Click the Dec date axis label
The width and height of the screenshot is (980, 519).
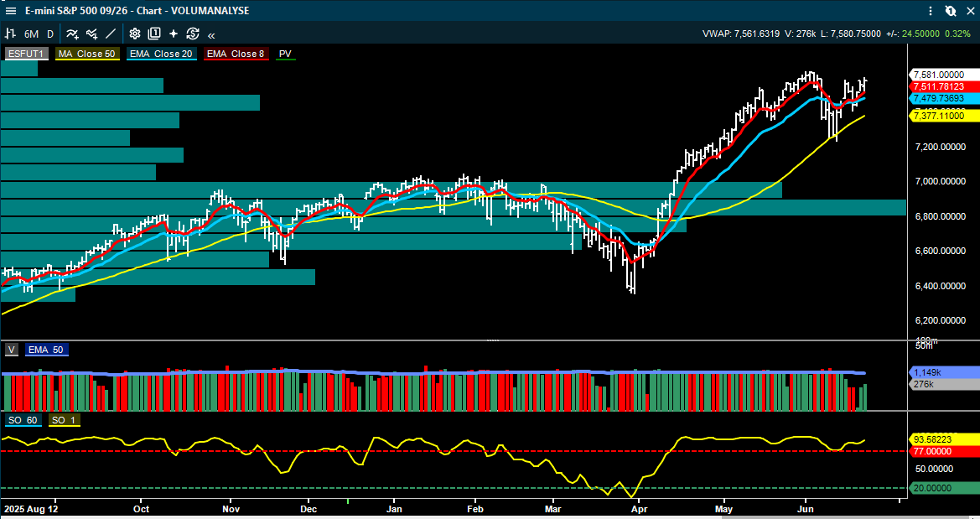point(309,508)
